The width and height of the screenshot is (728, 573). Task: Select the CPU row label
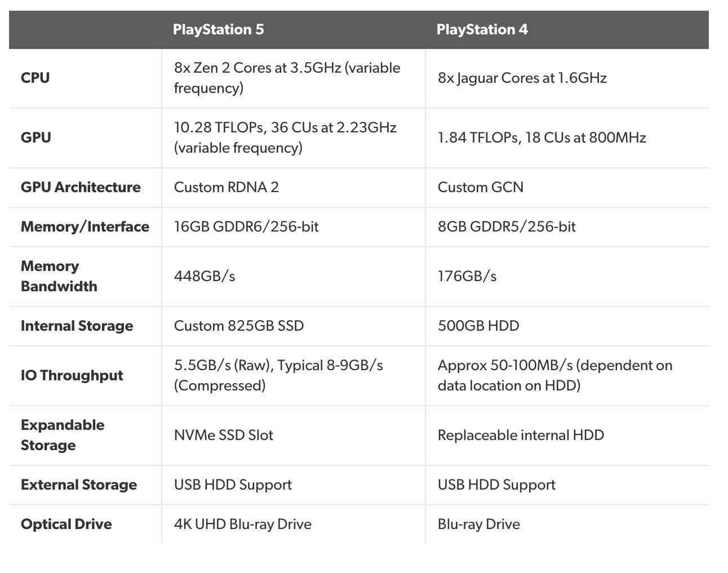tap(35, 78)
